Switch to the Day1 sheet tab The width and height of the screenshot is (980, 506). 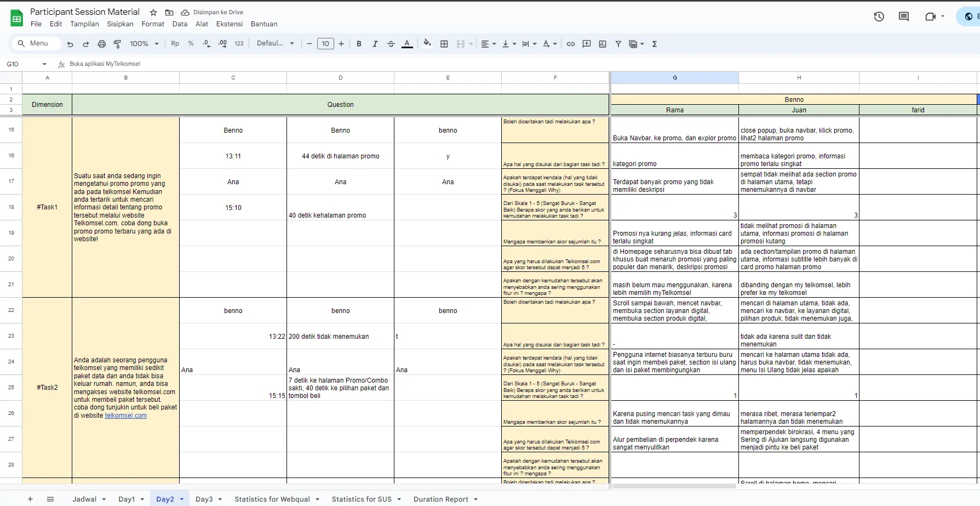click(127, 499)
